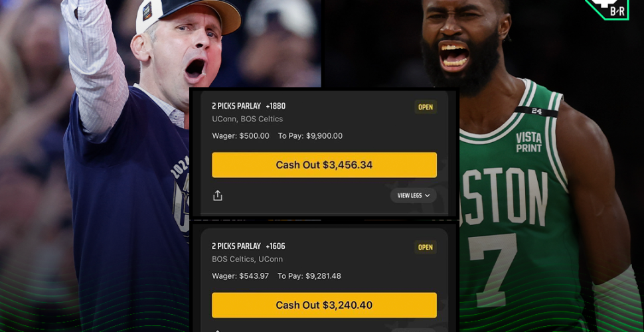Toggle the OPEN badge on the +1880 parlay

pos(426,108)
